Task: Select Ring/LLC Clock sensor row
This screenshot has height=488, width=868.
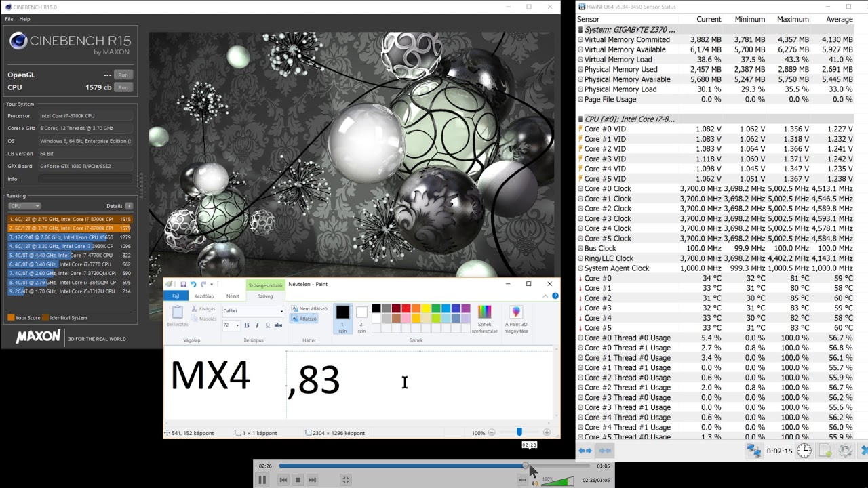Action: [x=715, y=258]
